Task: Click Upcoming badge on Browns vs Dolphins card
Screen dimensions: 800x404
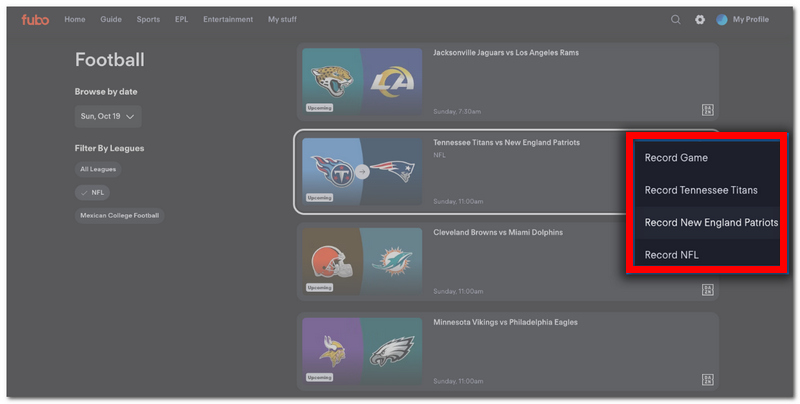Action: click(x=319, y=288)
